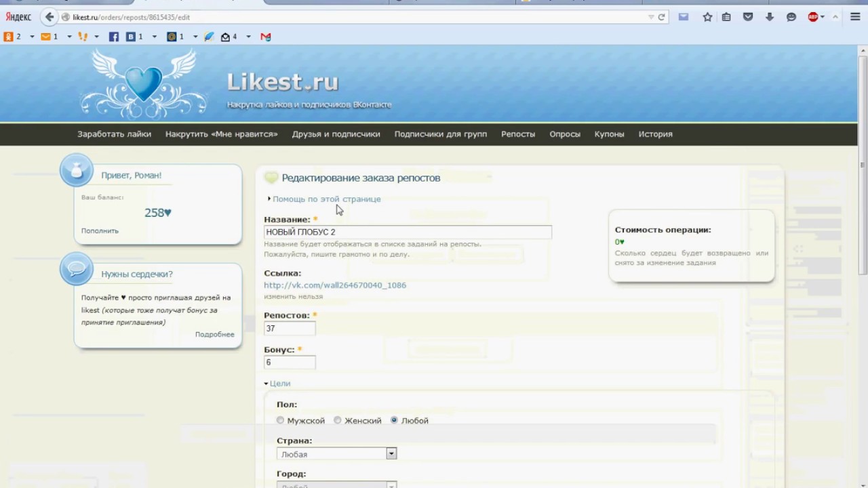Click the Likest.ru site title

click(283, 82)
